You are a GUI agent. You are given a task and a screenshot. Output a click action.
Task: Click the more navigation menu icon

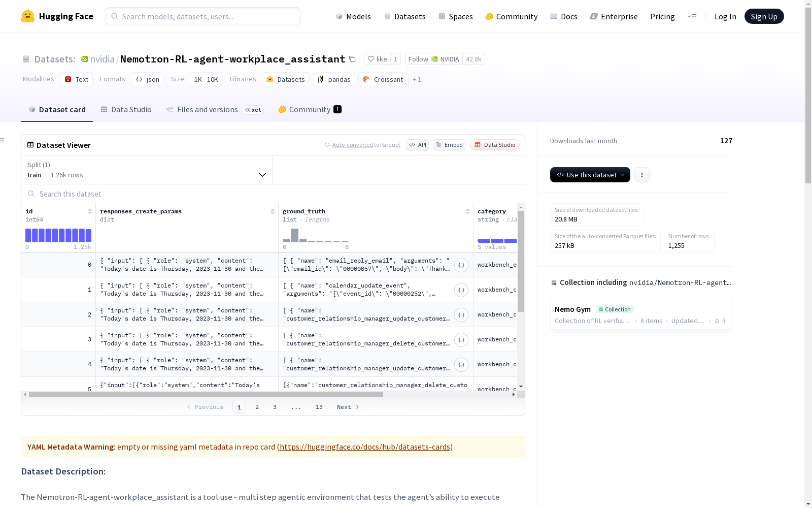tap(692, 16)
